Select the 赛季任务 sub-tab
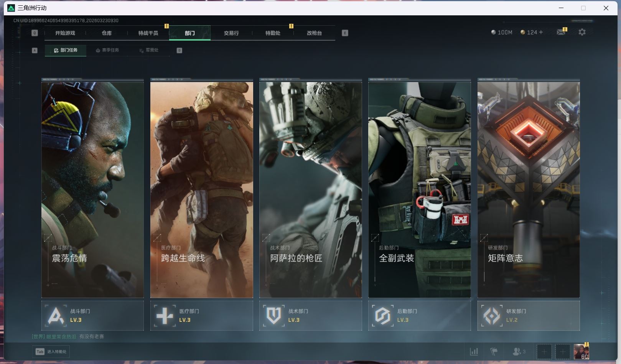This screenshot has height=364, width=621. pyautogui.click(x=107, y=50)
